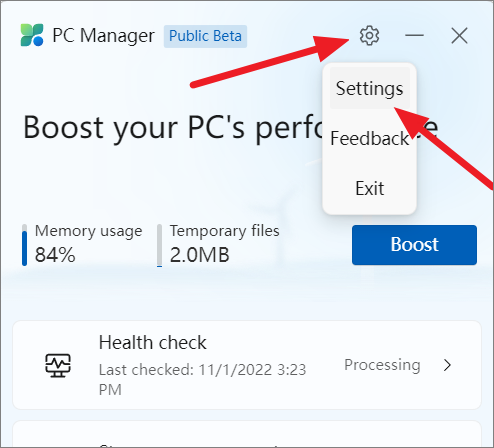The height and width of the screenshot is (448, 494).
Task: Click the Public Beta badge
Action: [205, 36]
